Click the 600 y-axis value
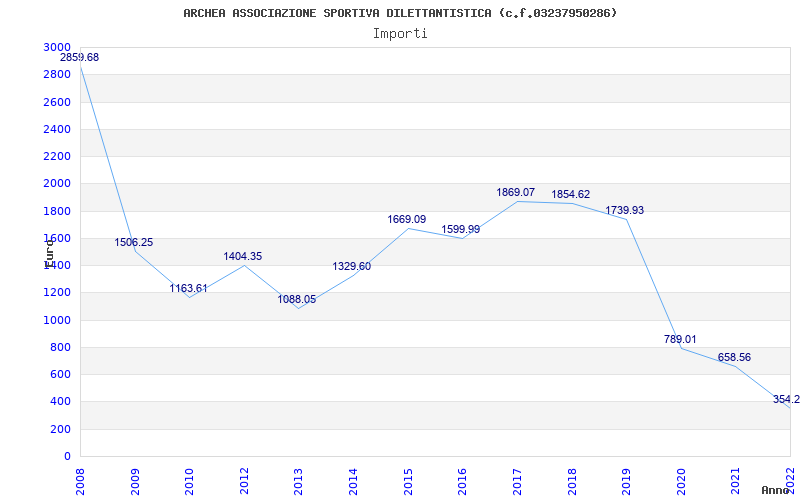 click(61, 374)
